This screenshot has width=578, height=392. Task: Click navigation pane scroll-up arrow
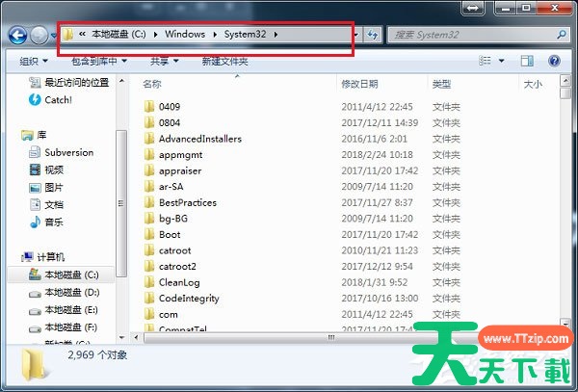(121, 81)
